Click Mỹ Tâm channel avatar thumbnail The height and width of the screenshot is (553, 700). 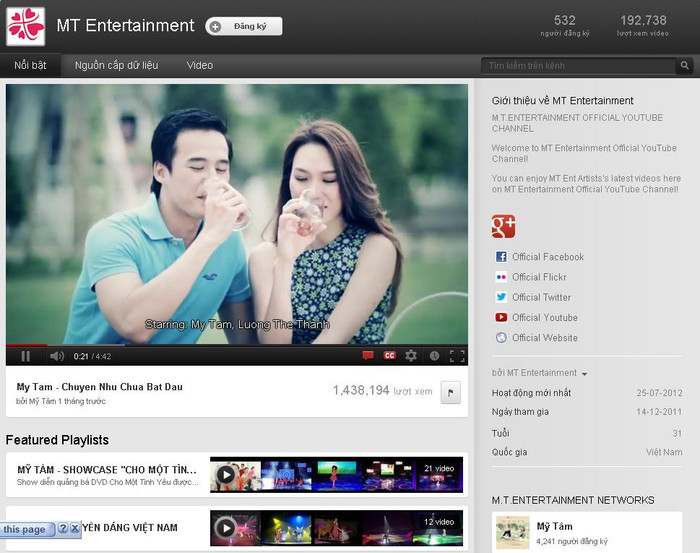[512, 532]
